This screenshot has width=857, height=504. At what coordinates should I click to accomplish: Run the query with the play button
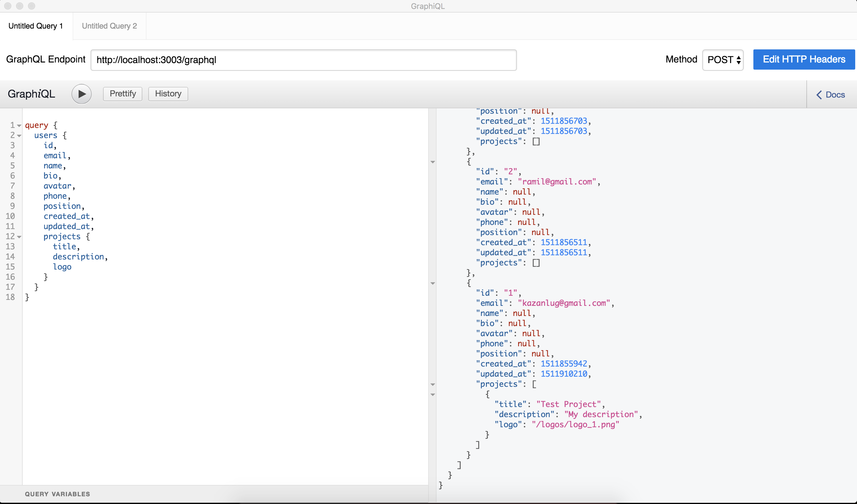pos(81,94)
